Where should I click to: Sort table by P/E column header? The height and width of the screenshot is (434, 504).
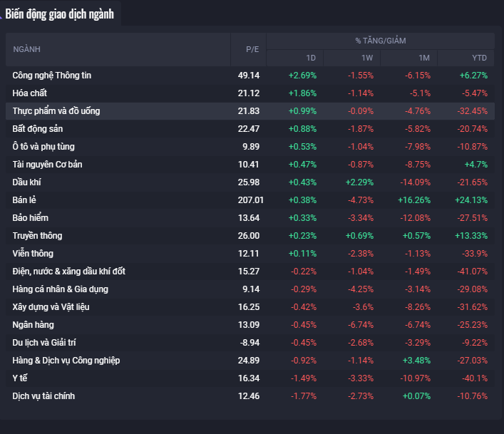pyautogui.click(x=252, y=49)
